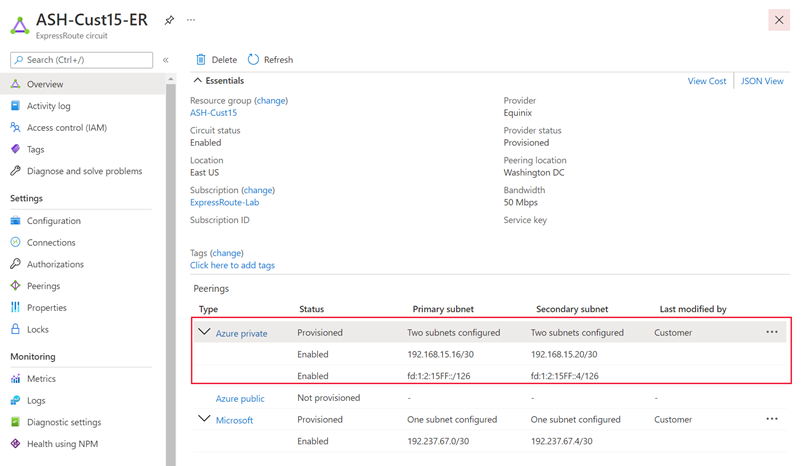Collapse the Azure private peering row

[205, 332]
